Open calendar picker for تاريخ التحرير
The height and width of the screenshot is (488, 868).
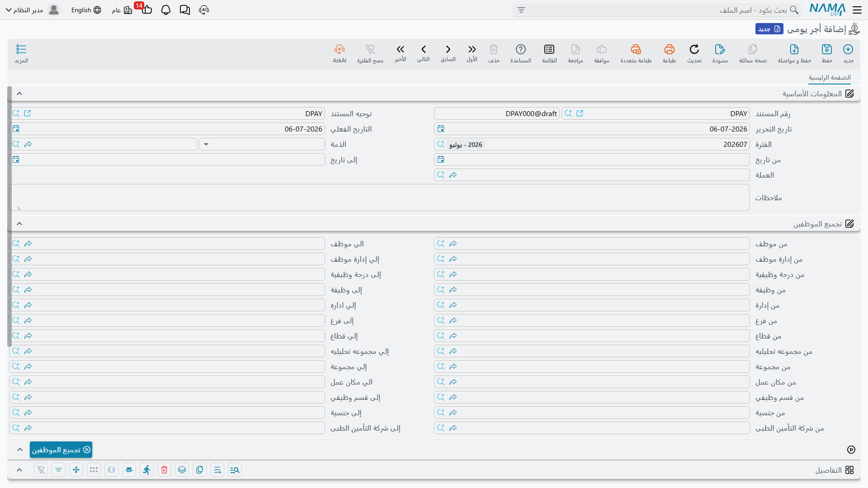point(441,129)
